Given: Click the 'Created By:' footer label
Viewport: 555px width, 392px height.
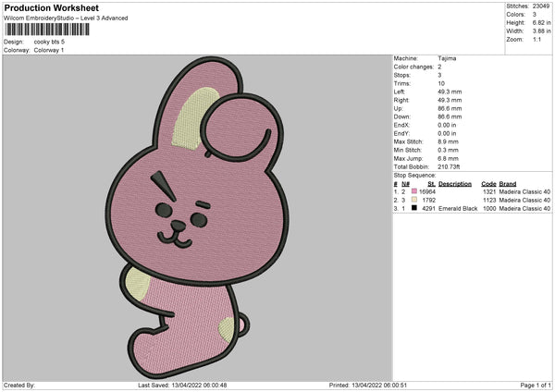Looking at the screenshot, I should (x=19, y=386).
